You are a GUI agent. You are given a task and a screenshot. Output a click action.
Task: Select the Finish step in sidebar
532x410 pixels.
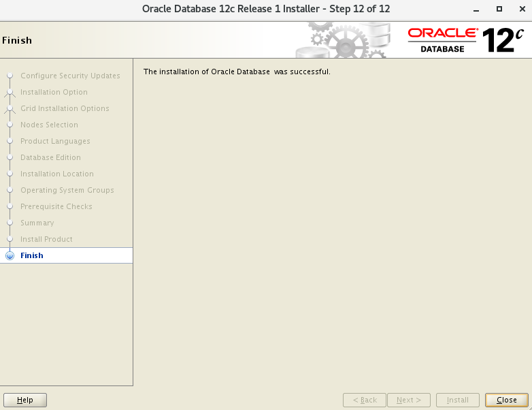pos(32,255)
